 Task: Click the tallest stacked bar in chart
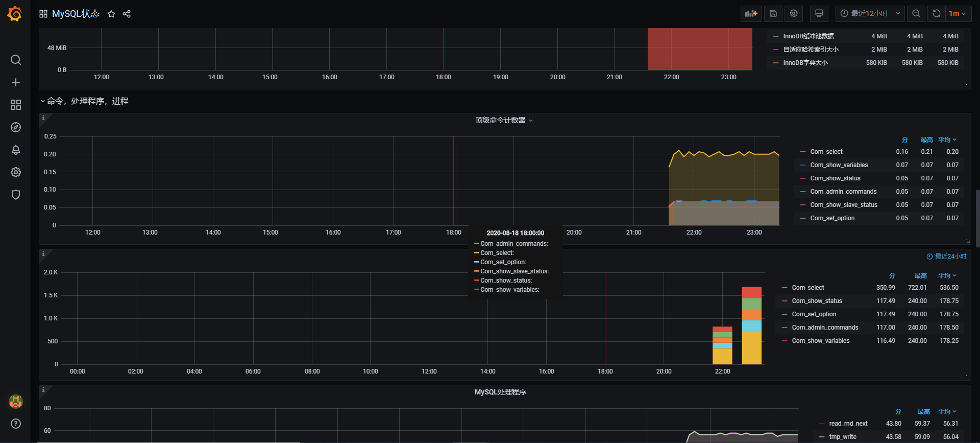coord(751,325)
